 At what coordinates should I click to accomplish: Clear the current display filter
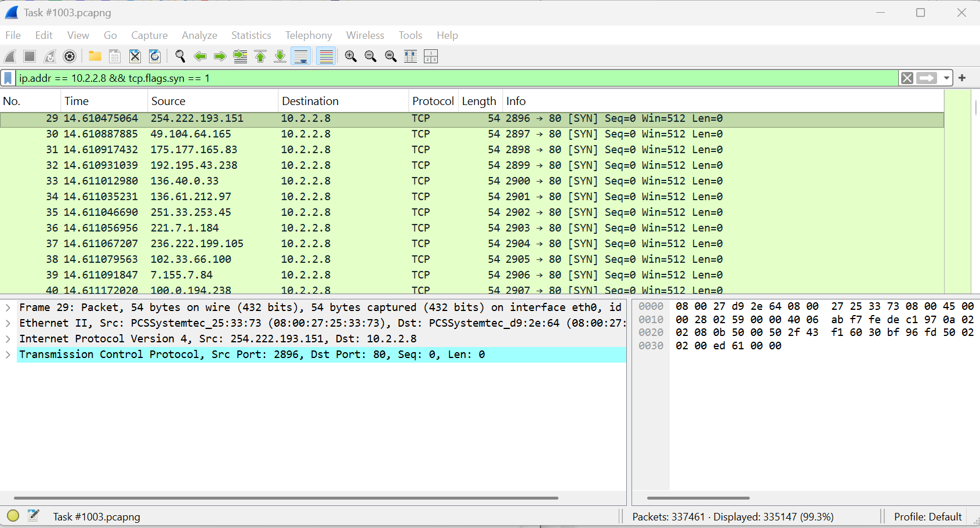click(907, 78)
